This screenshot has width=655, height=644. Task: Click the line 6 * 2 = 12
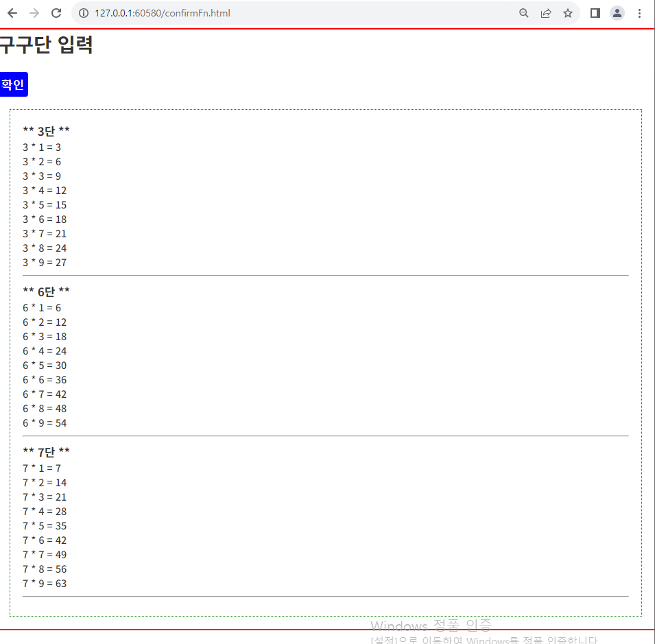[x=45, y=322]
